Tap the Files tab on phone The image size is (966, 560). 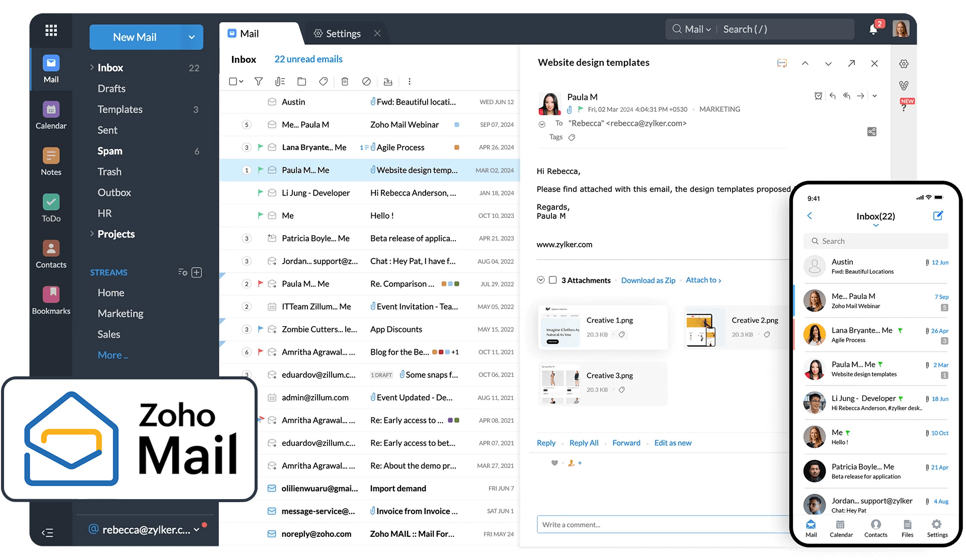click(x=907, y=528)
